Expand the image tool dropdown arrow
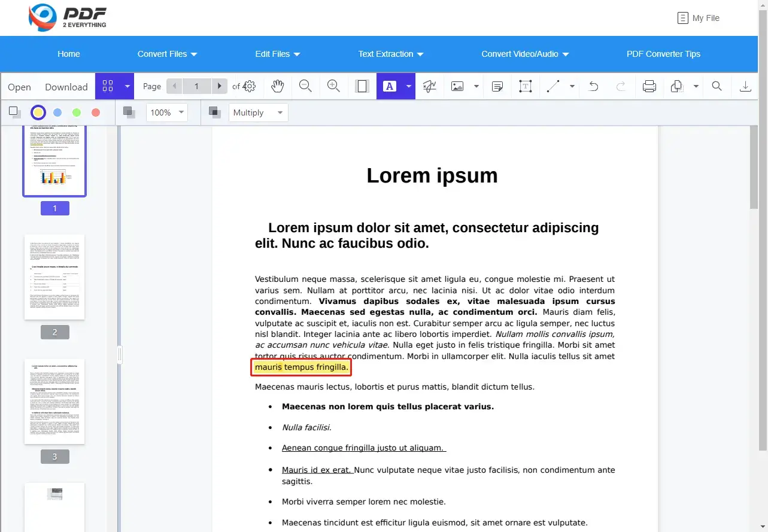Screen dimensions: 768x532 (x=476, y=86)
